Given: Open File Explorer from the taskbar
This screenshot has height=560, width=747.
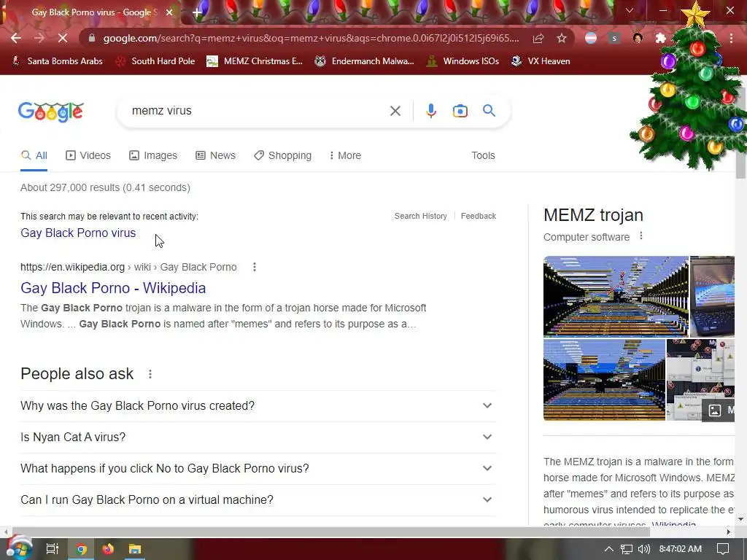Looking at the screenshot, I should pyautogui.click(x=135, y=549).
